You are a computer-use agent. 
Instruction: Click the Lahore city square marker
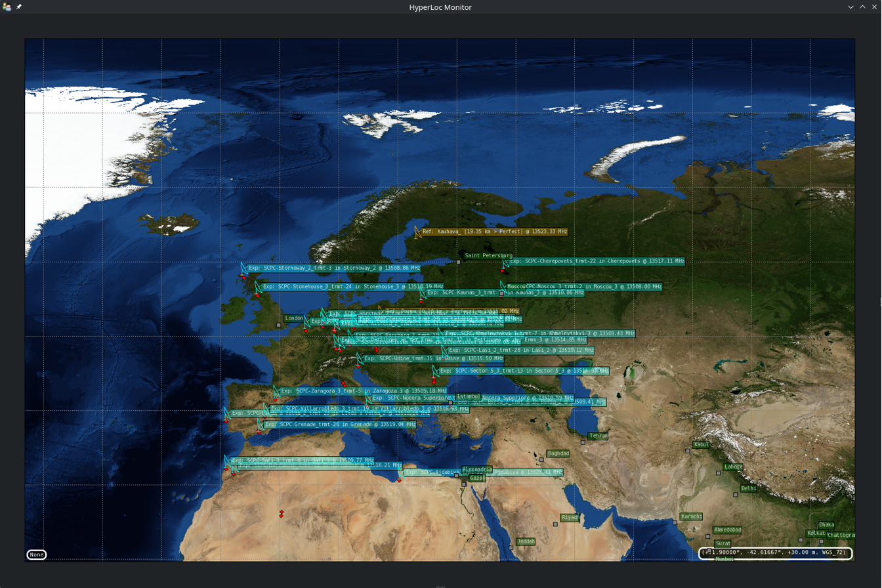click(x=717, y=472)
